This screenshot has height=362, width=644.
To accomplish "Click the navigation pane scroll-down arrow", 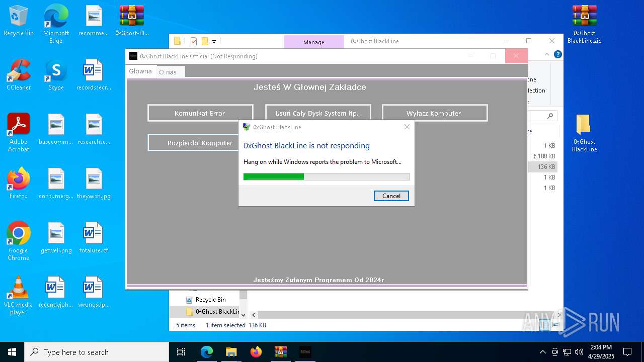I will tap(243, 315).
